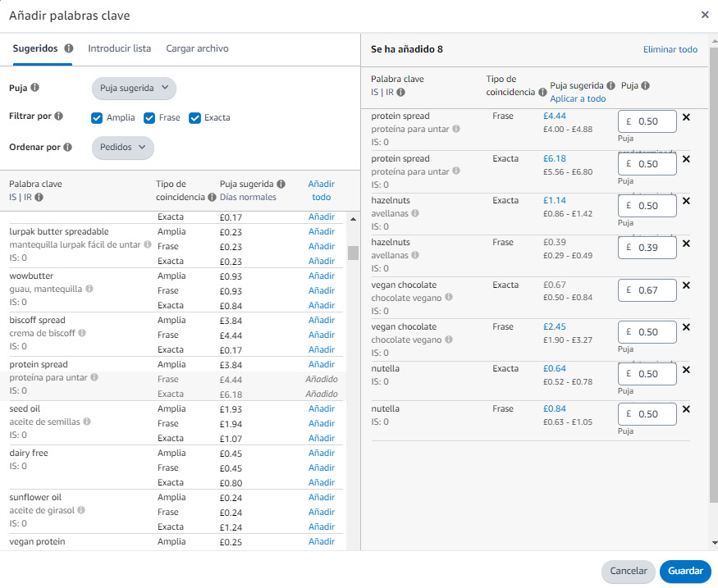Click info icon beside right-panel Puja sugerida
Screen dimensions: 718x588
pos(611,85)
